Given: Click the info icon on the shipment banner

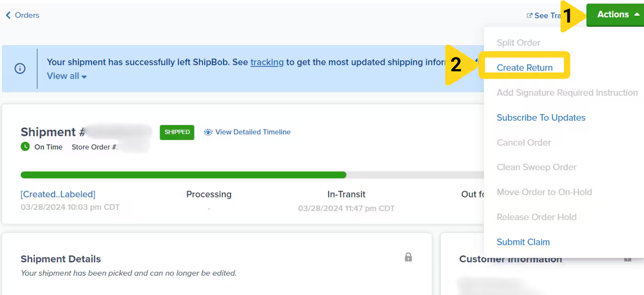Looking at the screenshot, I should coord(19,68).
